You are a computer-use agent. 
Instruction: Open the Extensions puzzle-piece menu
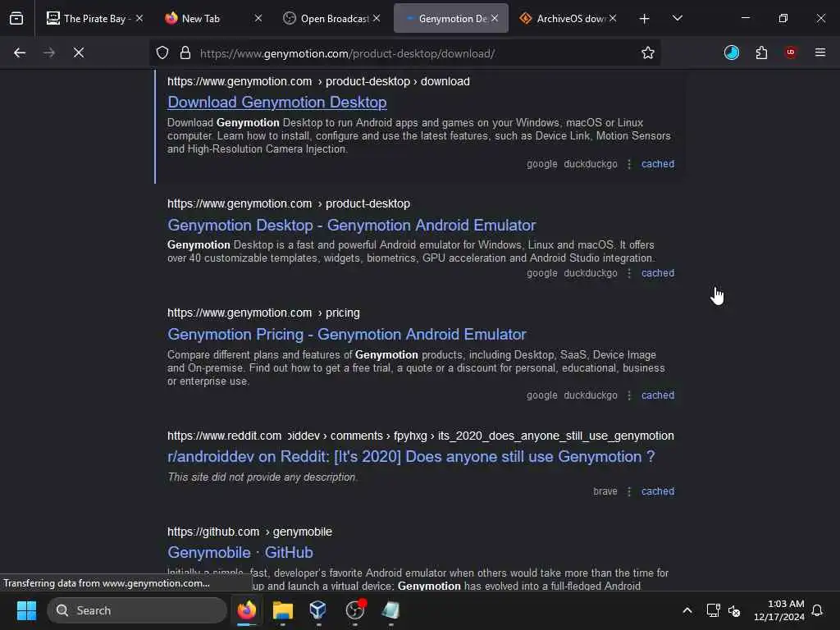(x=761, y=52)
